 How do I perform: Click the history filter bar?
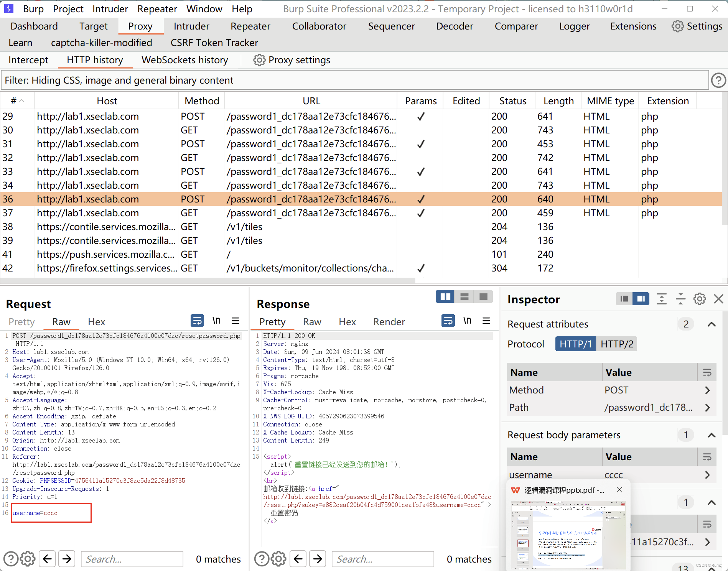[x=354, y=80]
